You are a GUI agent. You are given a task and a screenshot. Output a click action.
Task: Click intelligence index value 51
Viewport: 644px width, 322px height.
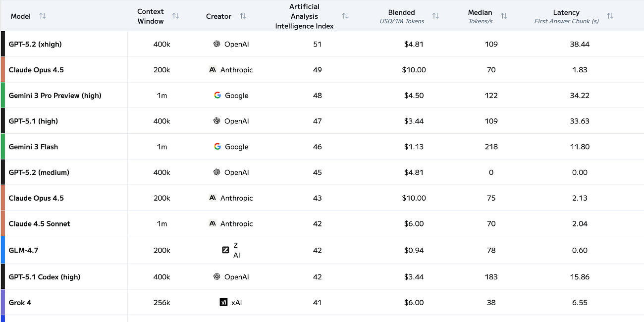coord(318,44)
